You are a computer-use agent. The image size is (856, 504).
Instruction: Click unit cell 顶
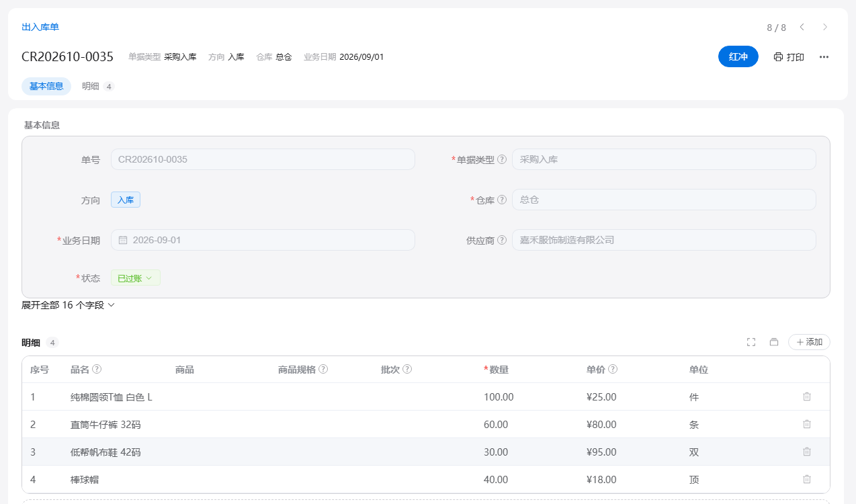(x=694, y=480)
